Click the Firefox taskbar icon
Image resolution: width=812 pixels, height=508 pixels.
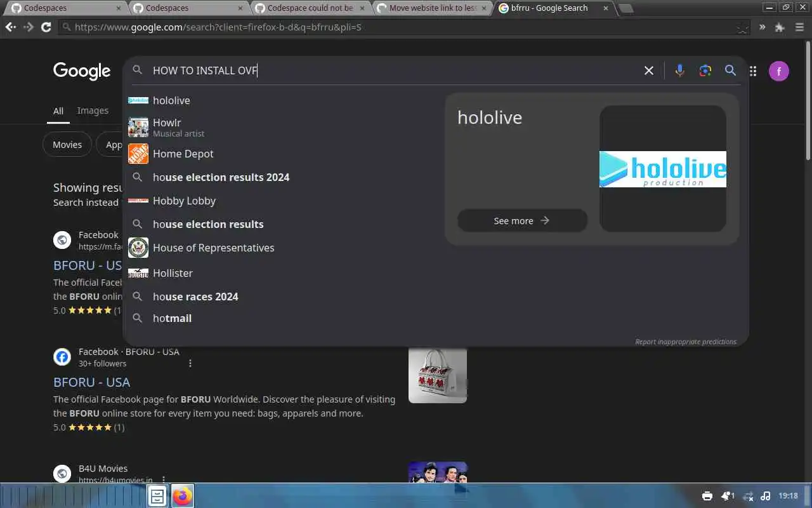[x=183, y=496]
